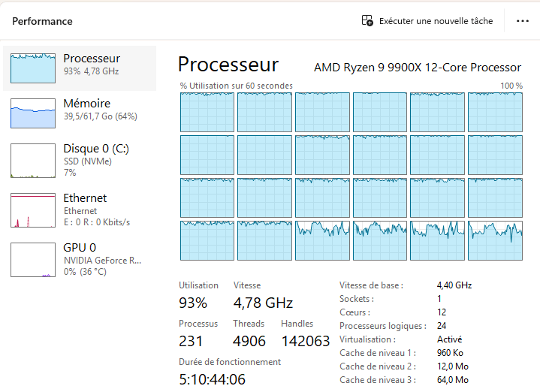This screenshot has width=540, height=392.
Task: Click the bottom-right logical processor graph
Action: [x=495, y=240]
